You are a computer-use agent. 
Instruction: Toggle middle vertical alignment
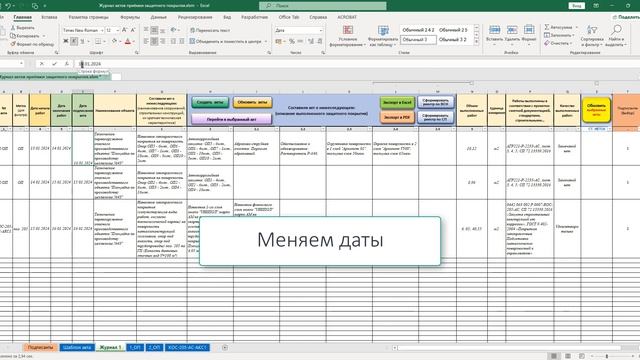154,30
